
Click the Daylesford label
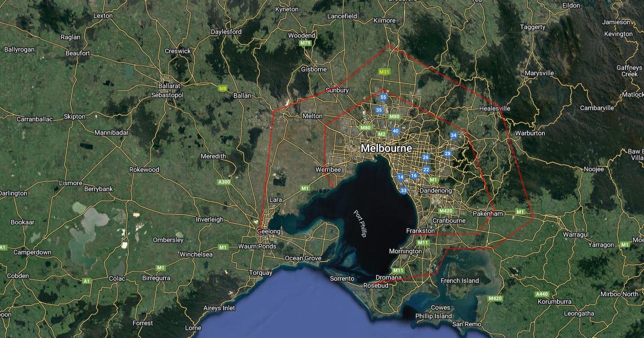coord(226,32)
